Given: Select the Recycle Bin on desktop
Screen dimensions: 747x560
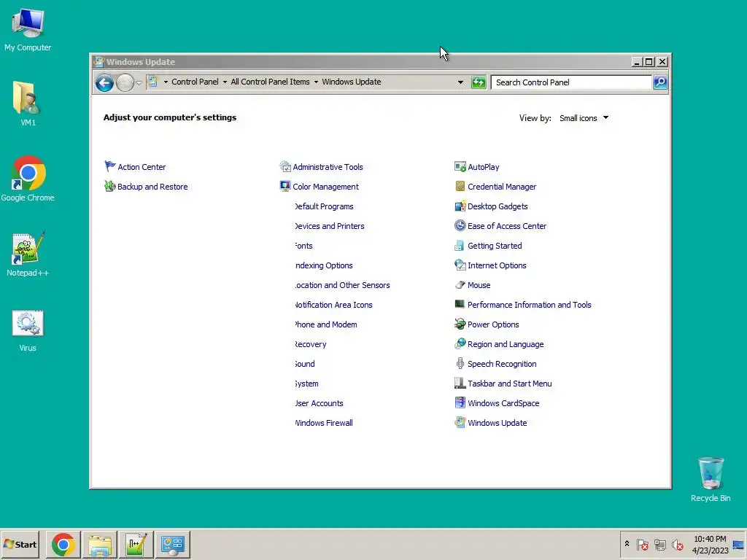Looking at the screenshot, I should [x=711, y=480].
